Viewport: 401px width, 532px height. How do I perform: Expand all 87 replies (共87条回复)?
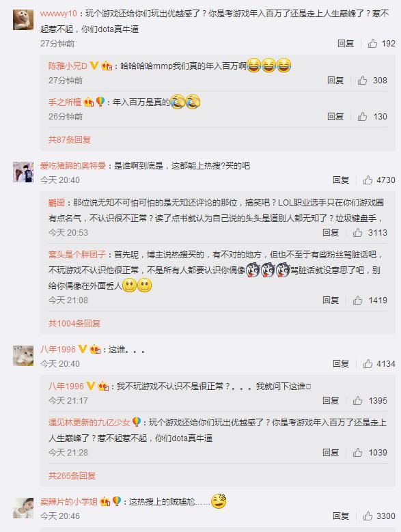tap(70, 140)
